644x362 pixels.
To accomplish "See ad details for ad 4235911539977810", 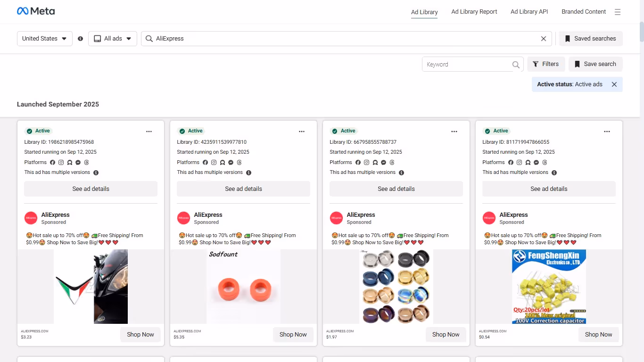I will pos(244,189).
